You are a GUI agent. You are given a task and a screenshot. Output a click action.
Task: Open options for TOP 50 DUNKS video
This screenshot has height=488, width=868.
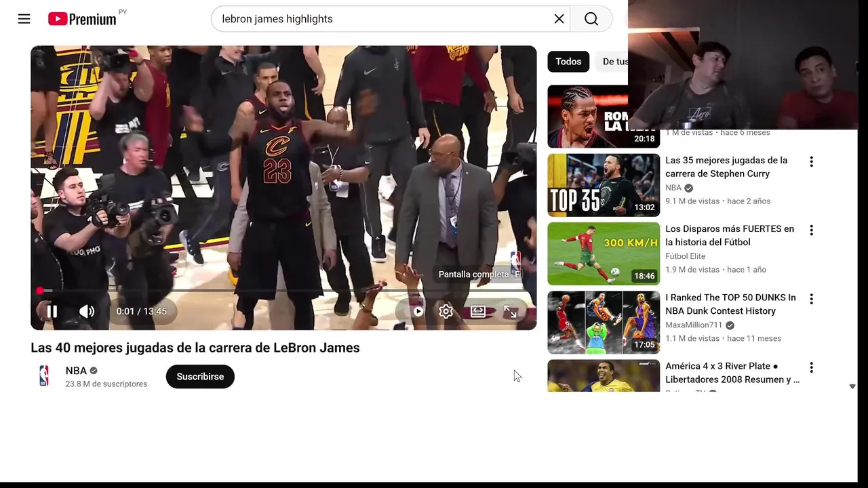click(811, 298)
